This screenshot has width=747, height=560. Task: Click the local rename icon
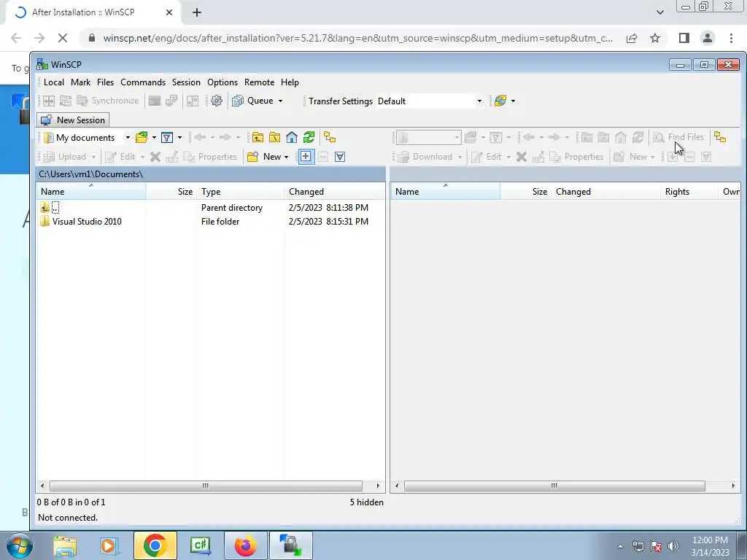[172, 157]
